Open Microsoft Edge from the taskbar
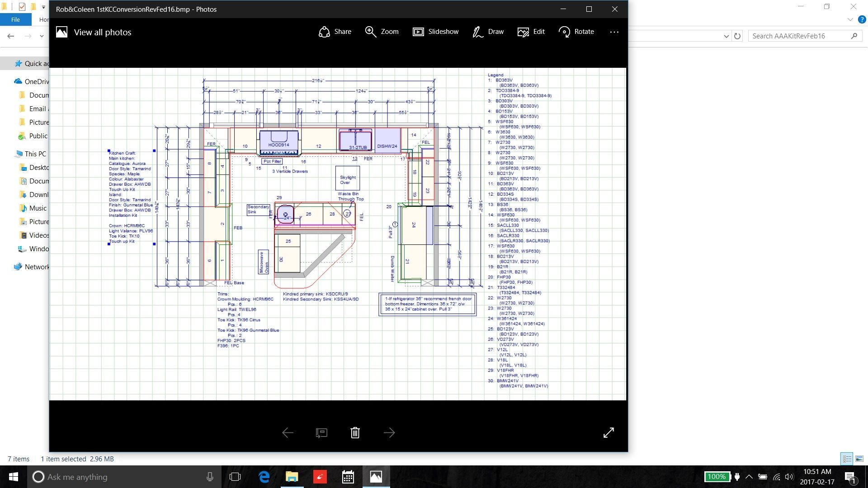 (264, 477)
